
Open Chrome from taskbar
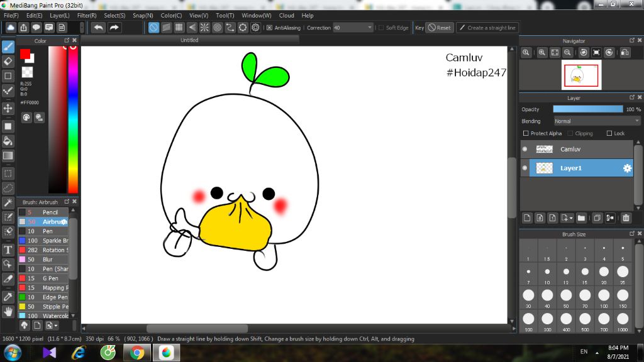(x=137, y=353)
